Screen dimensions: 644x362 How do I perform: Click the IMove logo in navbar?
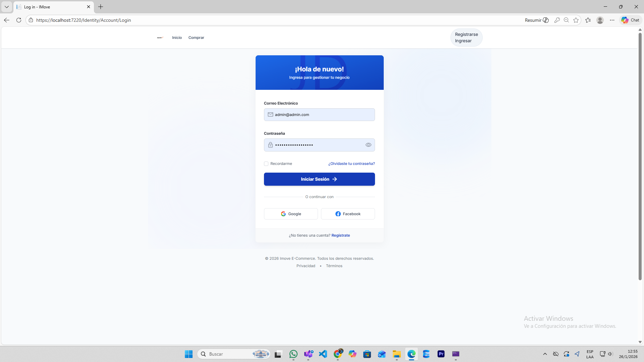pos(160,38)
